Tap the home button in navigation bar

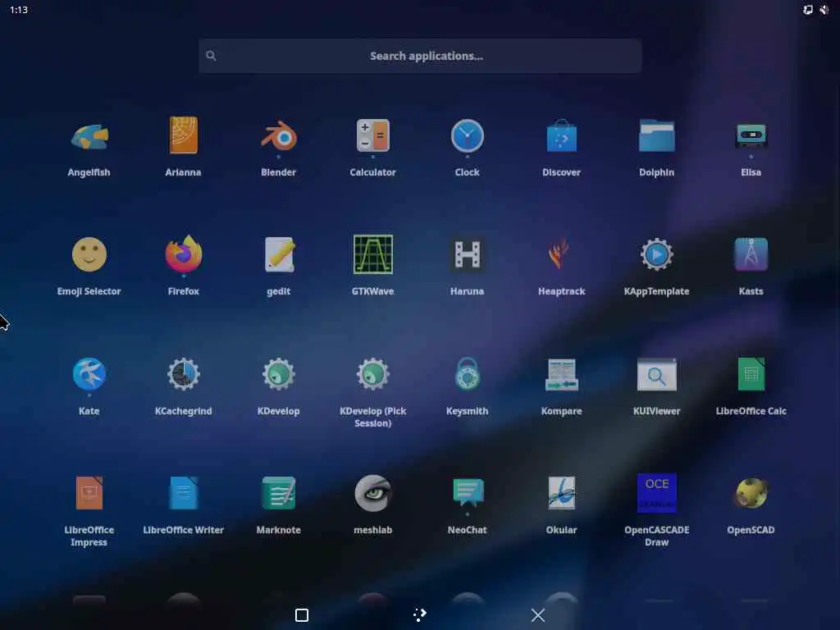click(420, 615)
